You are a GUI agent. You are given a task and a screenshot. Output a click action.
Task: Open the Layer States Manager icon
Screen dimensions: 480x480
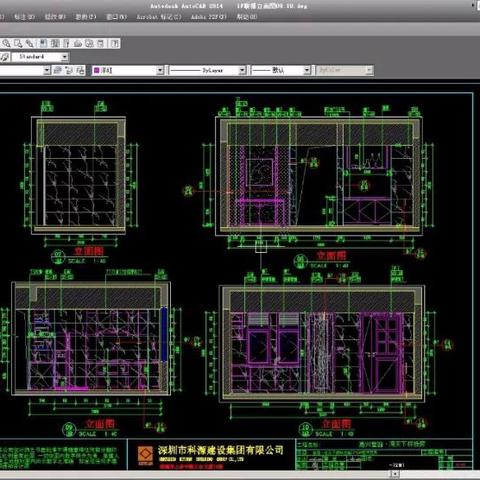point(80,70)
